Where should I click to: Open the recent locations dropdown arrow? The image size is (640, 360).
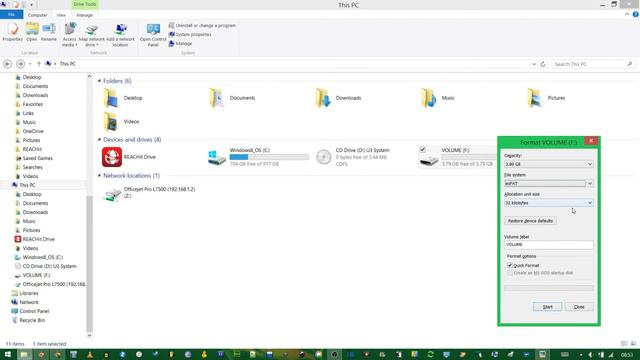tap(30, 64)
